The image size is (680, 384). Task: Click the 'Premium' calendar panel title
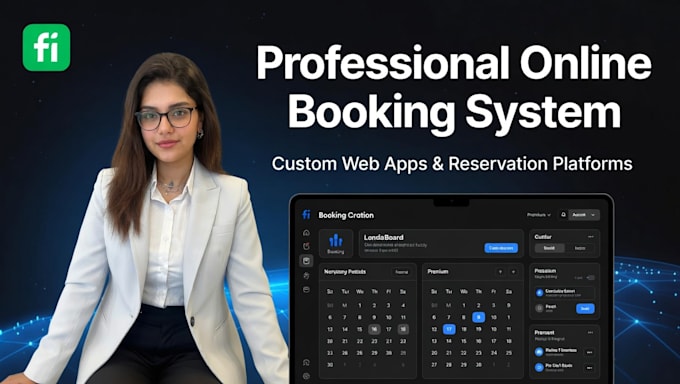(438, 272)
